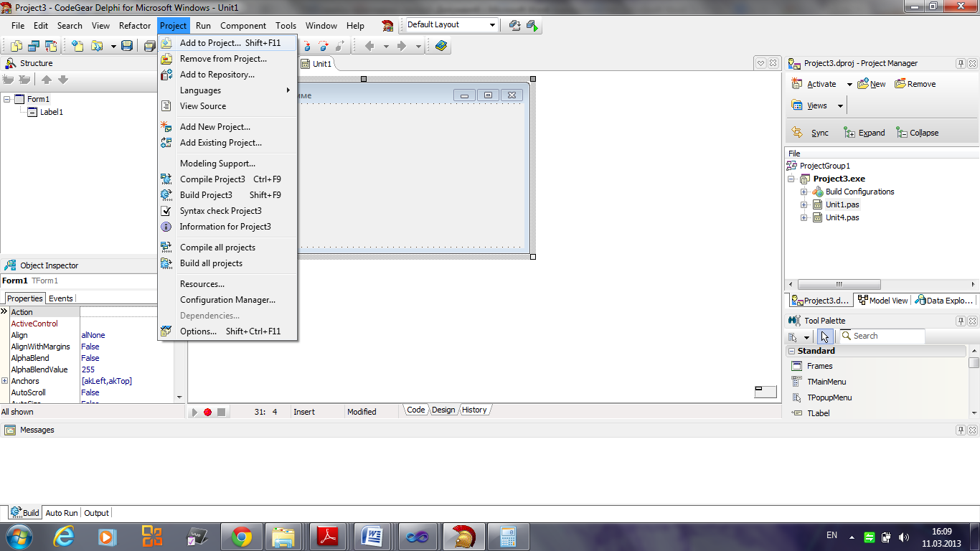Click the stop macro square icon
980x551 pixels.
221,412
